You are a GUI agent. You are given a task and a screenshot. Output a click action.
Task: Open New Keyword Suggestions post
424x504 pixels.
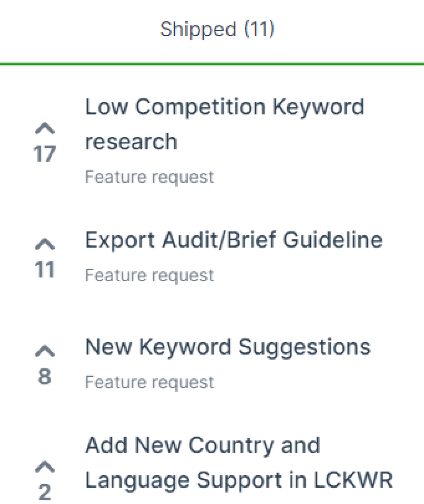click(228, 347)
